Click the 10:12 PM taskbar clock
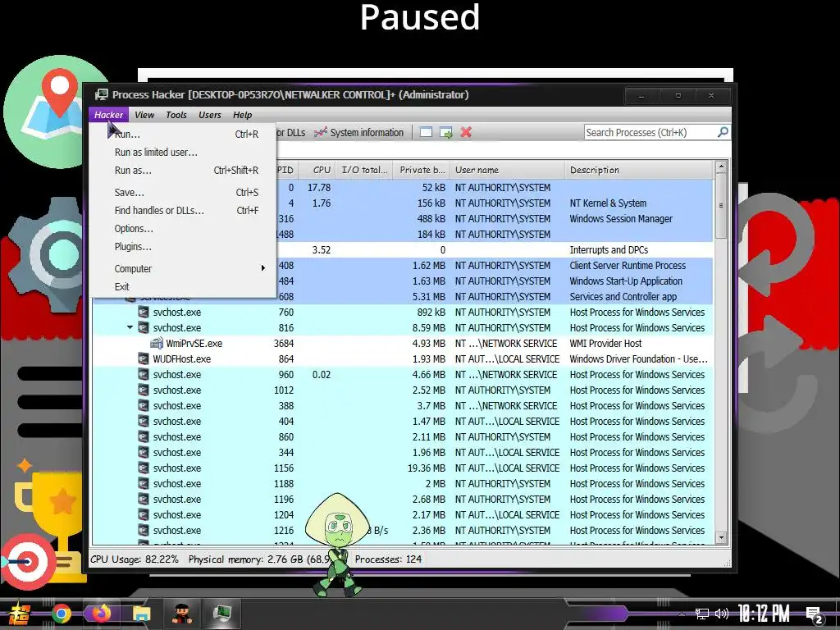 tap(764, 614)
